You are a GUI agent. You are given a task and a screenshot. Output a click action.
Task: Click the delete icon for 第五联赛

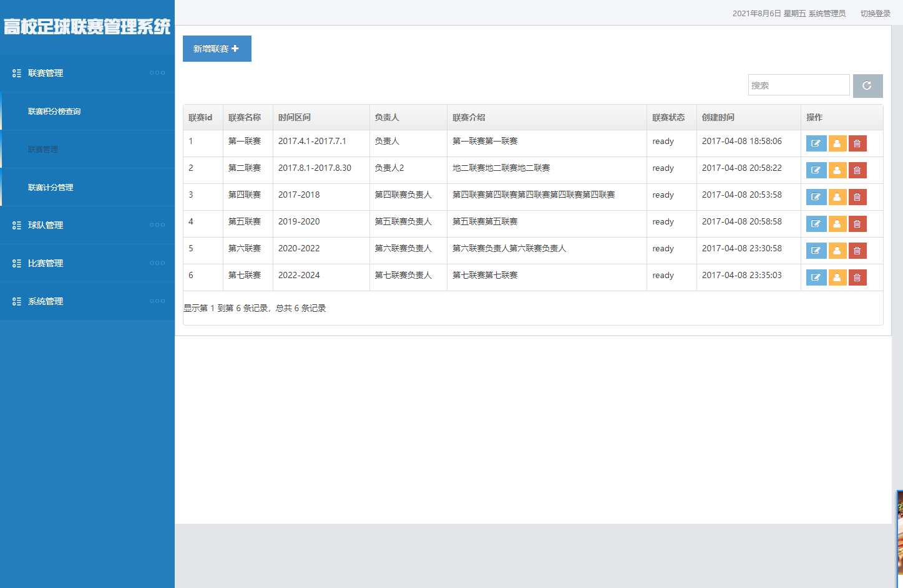(x=857, y=223)
